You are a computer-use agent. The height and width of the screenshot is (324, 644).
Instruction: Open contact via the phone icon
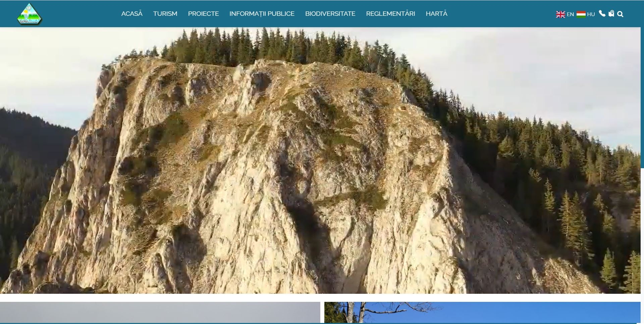pyautogui.click(x=602, y=14)
